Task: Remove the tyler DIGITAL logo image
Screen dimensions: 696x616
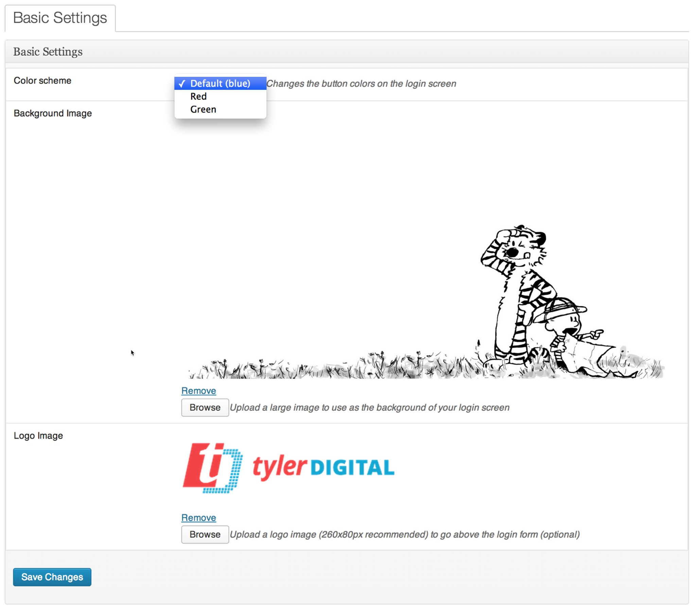Action: coord(198,518)
